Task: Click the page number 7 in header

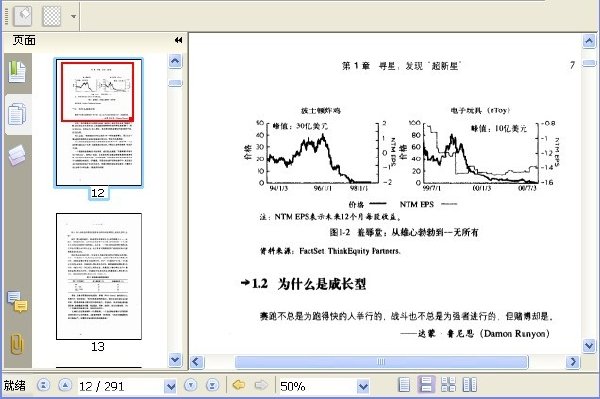Action: [x=572, y=65]
